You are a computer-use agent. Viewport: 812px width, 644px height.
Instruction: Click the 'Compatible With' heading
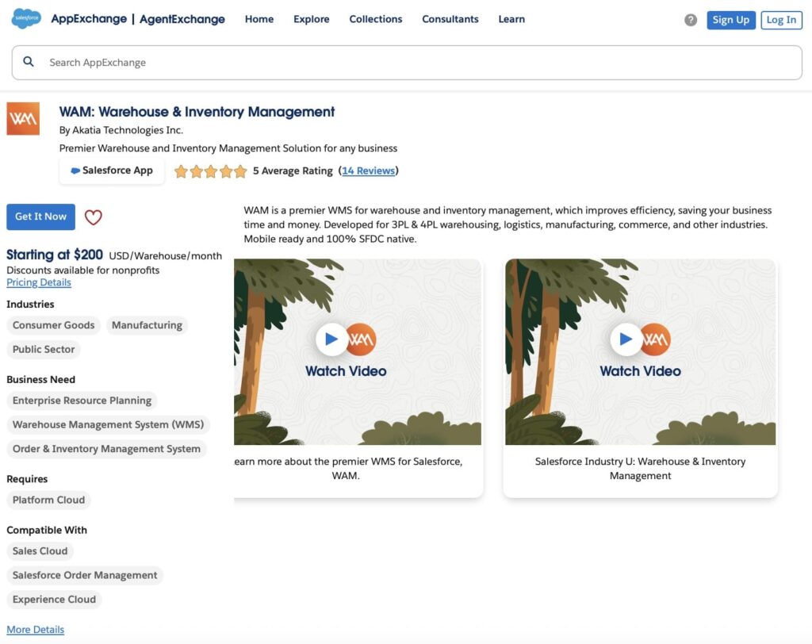[x=47, y=530]
